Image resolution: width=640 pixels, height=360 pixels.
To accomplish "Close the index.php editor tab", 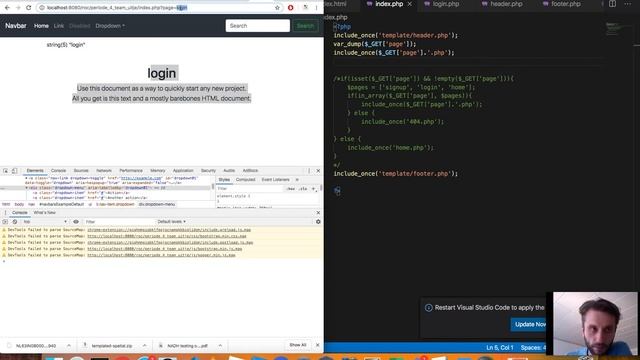I will tap(409, 4).
